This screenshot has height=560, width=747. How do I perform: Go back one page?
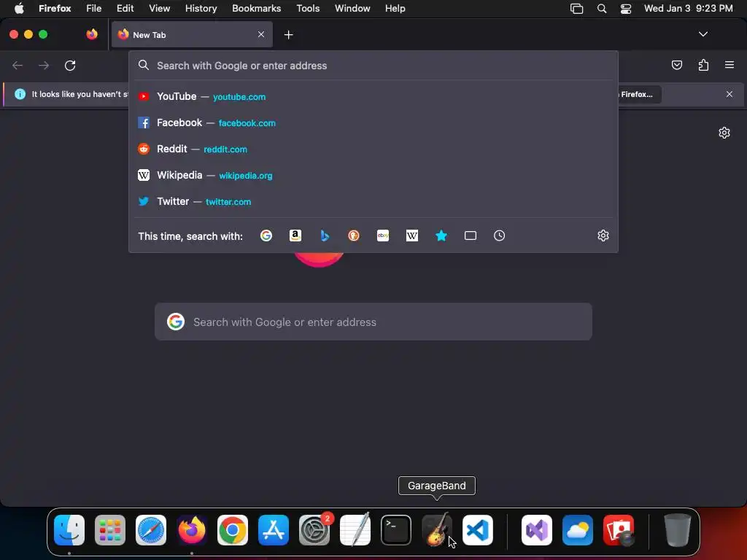pos(18,65)
